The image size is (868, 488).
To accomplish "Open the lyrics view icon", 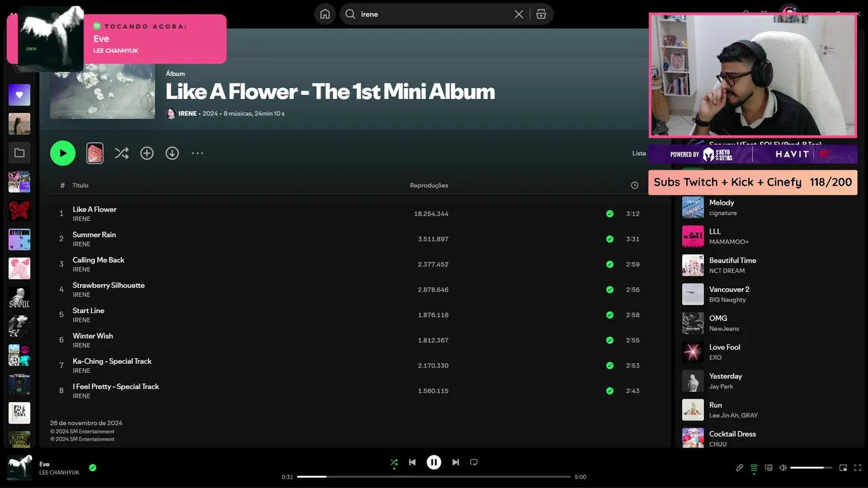I will point(740,468).
